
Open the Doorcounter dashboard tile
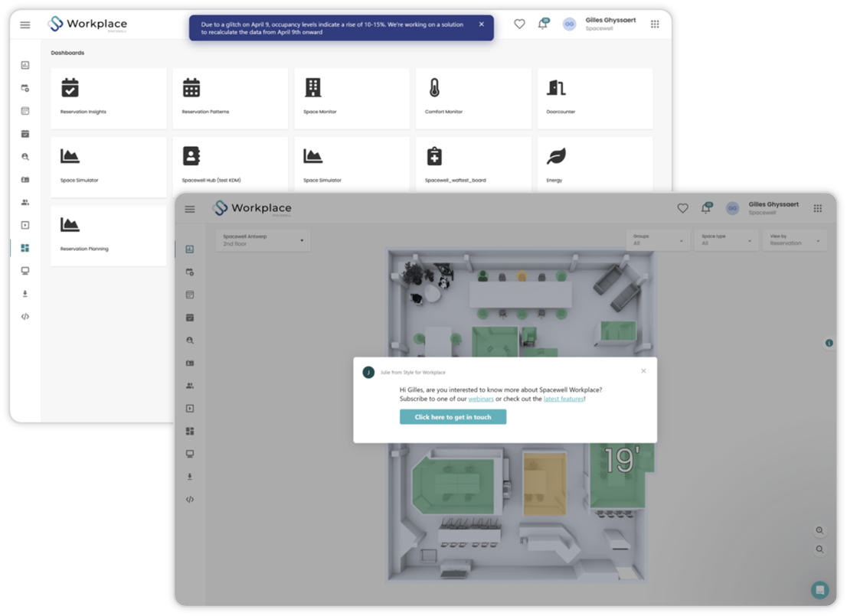(595, 98)
